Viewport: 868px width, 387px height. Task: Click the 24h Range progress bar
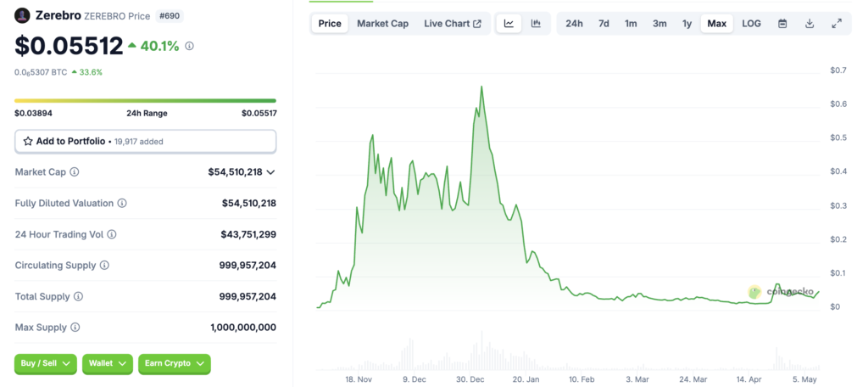pyautogui.click(x=145, y=101)
